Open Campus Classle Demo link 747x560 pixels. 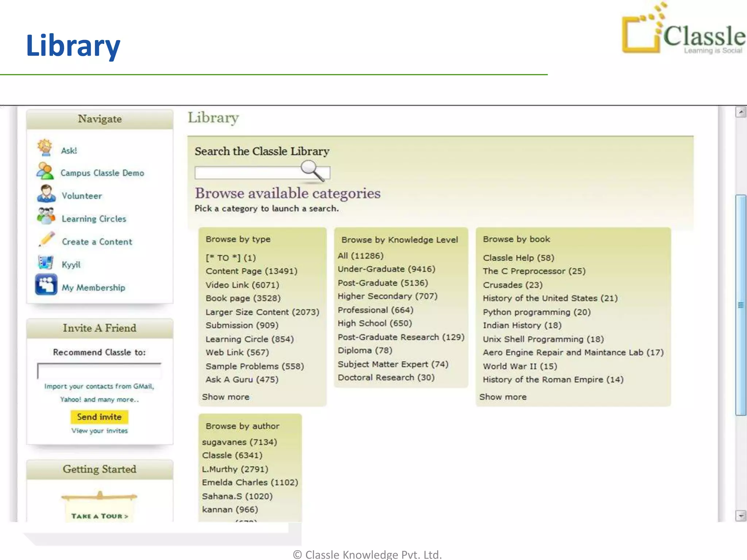click(102, 173)
